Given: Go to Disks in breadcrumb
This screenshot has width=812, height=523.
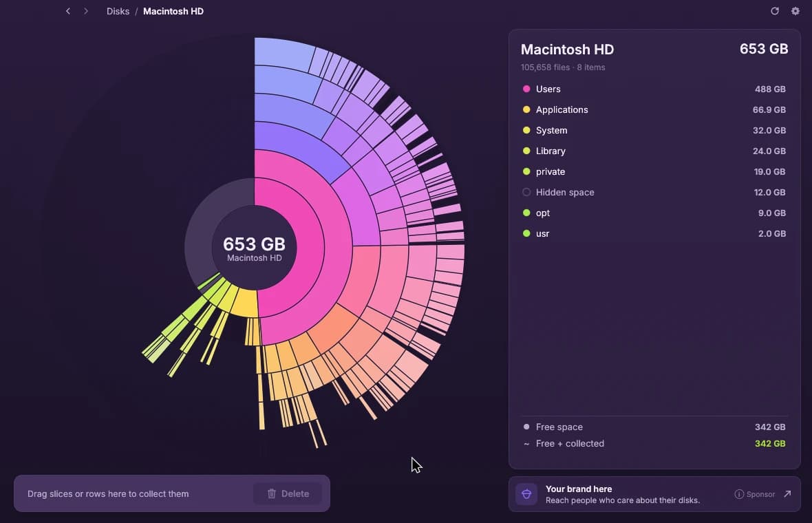Looking at the screenshot, I should coord(118,11).
